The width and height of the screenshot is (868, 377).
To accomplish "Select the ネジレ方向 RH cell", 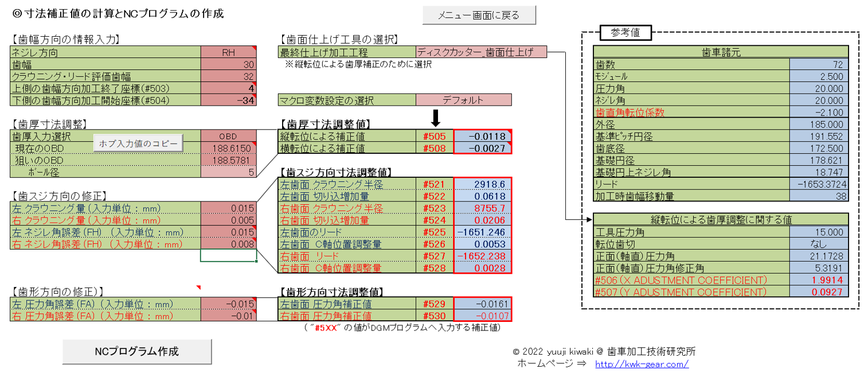I will (228, 53).
